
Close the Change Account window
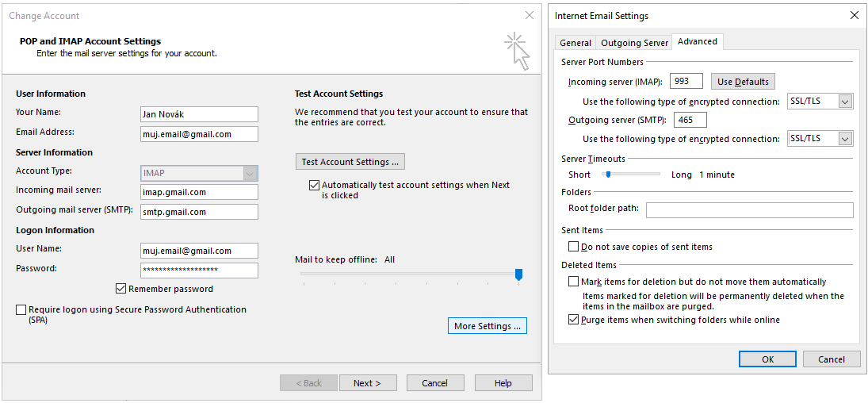(x=530, y=16)
